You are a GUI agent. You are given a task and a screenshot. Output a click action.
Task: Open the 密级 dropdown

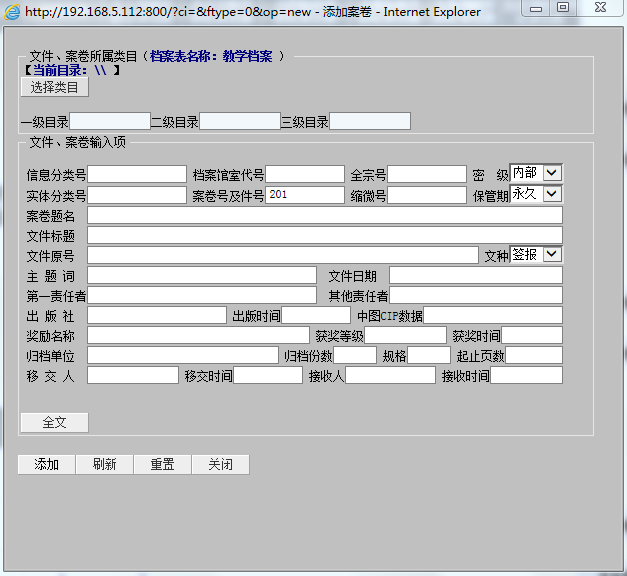536,174
